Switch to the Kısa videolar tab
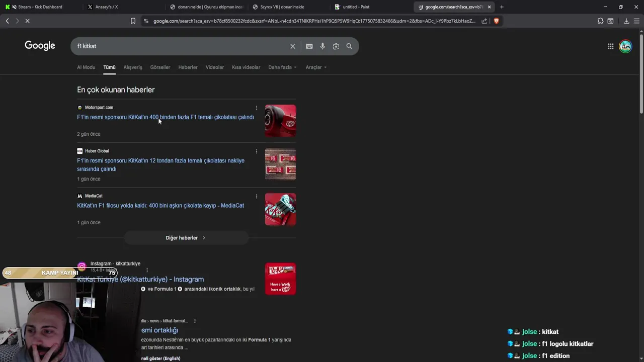This screenshot has width=644, height=362. click(246, 67)
